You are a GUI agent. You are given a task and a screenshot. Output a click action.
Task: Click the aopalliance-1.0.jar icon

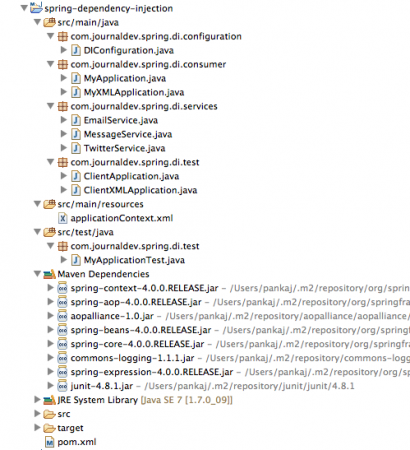[x=62, y=316]
